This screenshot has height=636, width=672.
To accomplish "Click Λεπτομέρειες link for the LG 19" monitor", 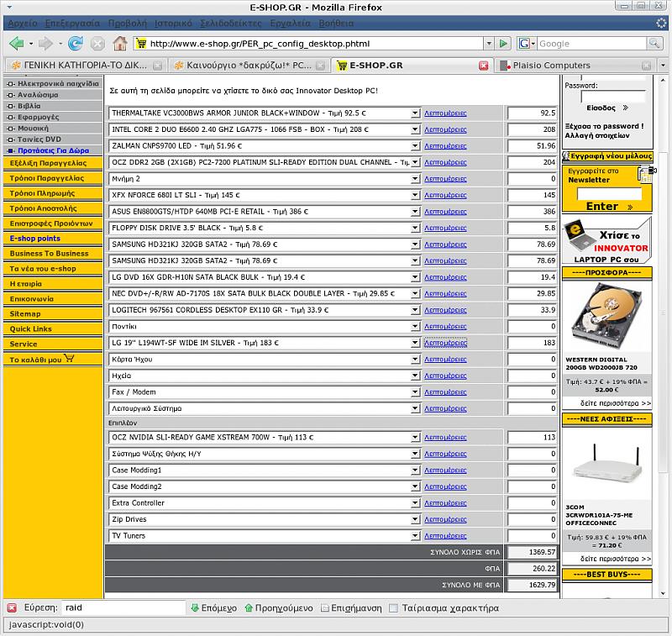I will tap(445, 343).
